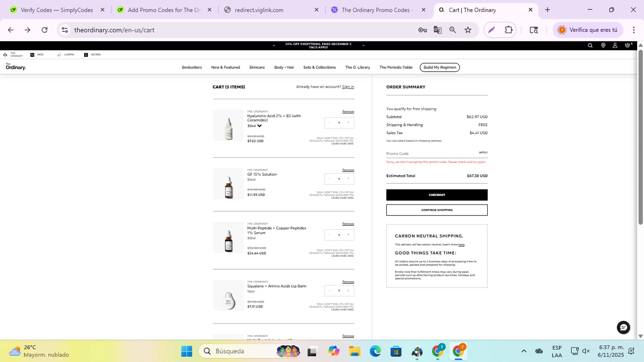Click the Build My Regimen button
The height and width of the screenshot is (362, 644).
coord(440,67)
